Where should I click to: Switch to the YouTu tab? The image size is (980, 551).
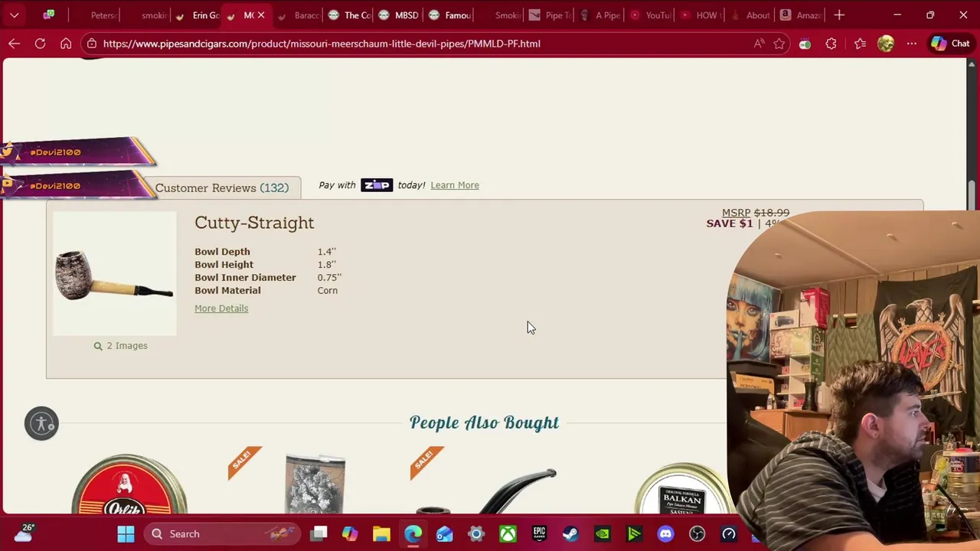tap(650, 15)
